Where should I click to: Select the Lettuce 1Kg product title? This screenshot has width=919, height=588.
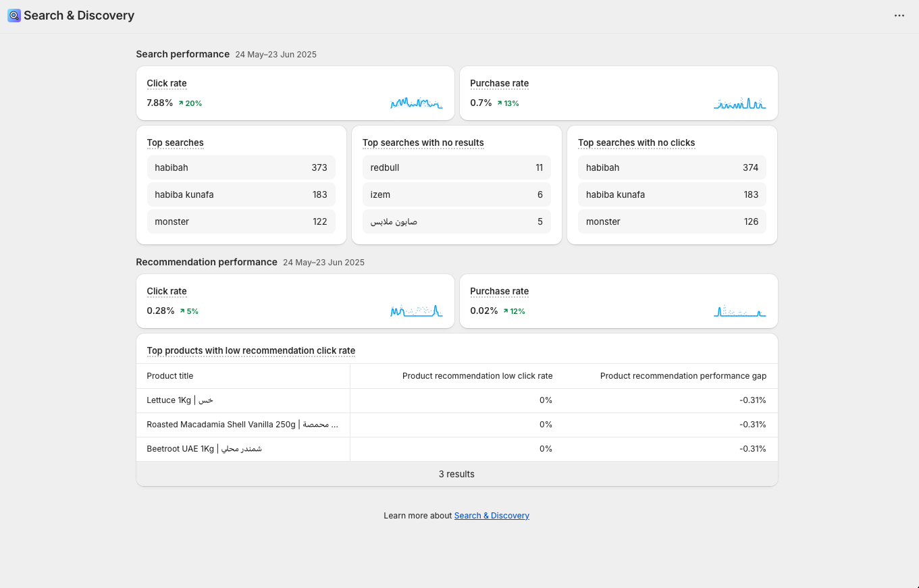180,400
